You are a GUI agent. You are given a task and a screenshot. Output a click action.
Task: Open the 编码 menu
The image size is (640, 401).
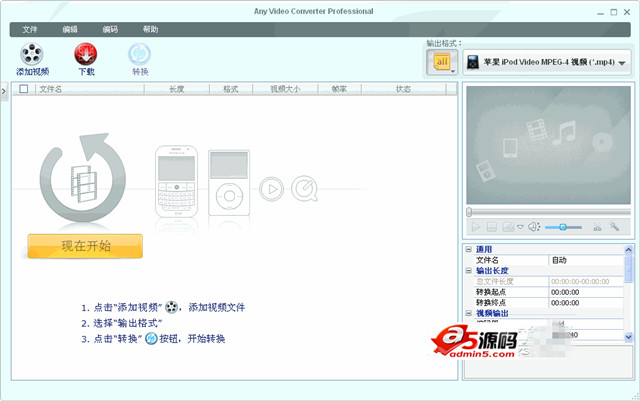(110, 29)
